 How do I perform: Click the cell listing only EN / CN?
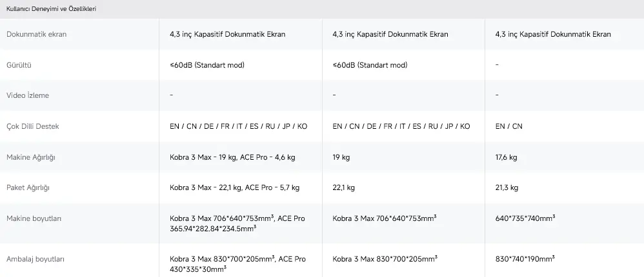508,126
